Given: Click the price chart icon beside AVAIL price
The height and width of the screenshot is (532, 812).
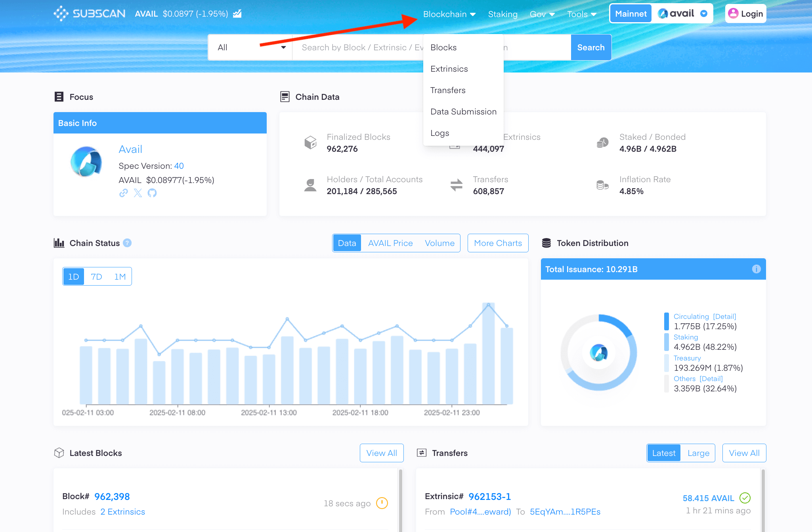Looking at the screenshot, I should point(237,14).
